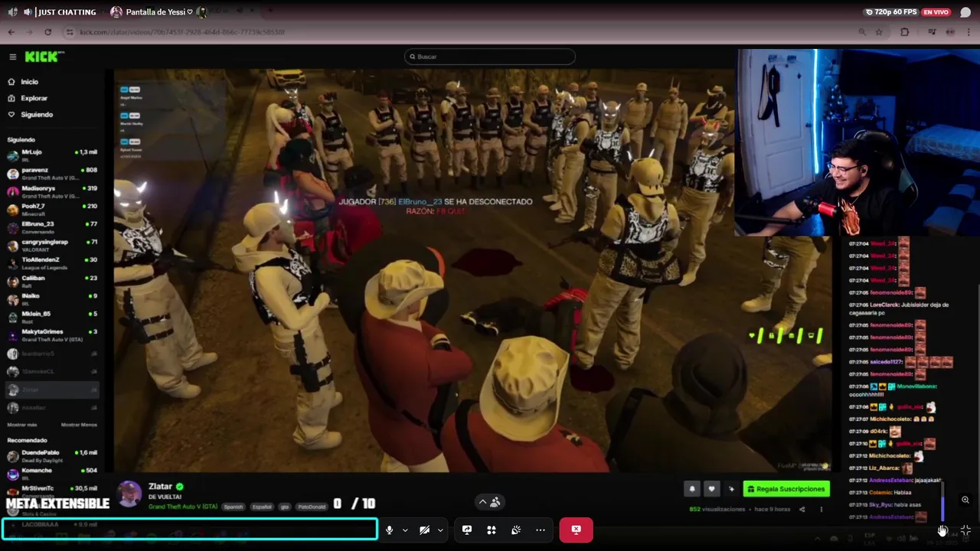980x551 pixels.
Task: Open more options ellipsis in call bar
Action: click(x=541, y=530)
